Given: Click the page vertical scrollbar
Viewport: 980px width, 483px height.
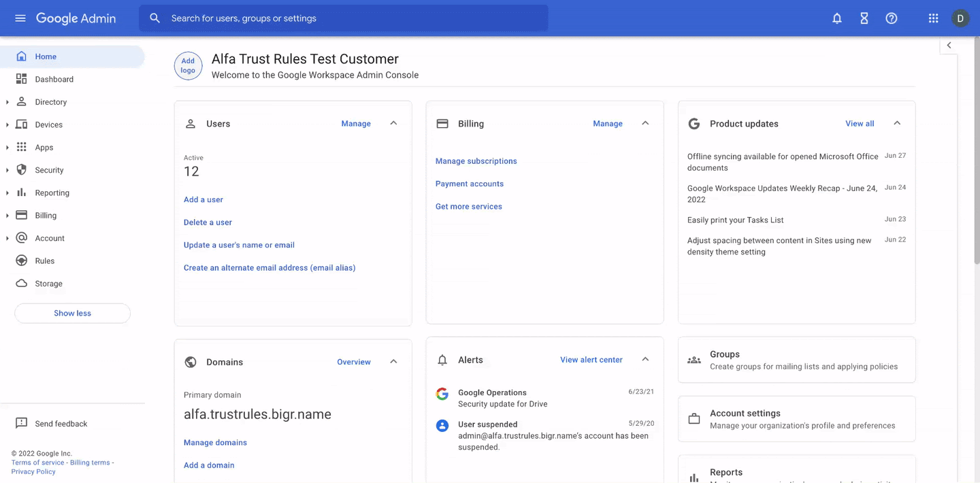Looking at the screenshot, I should click(977, 150).
